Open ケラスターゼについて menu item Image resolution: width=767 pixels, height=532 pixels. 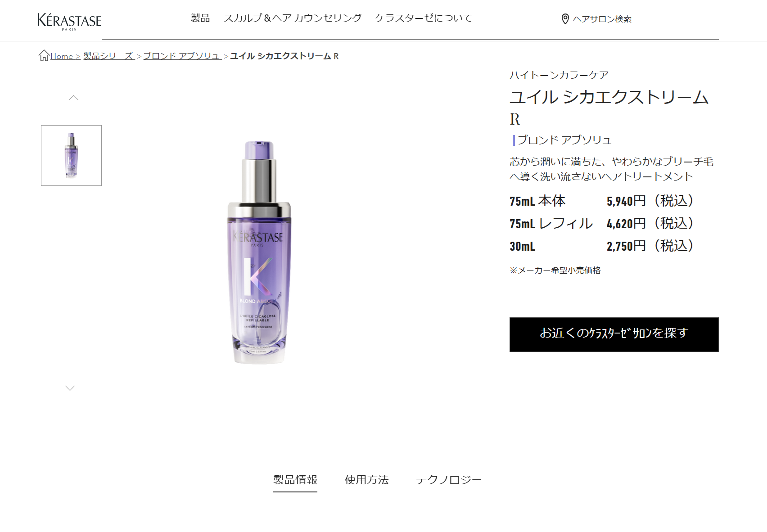424,18
